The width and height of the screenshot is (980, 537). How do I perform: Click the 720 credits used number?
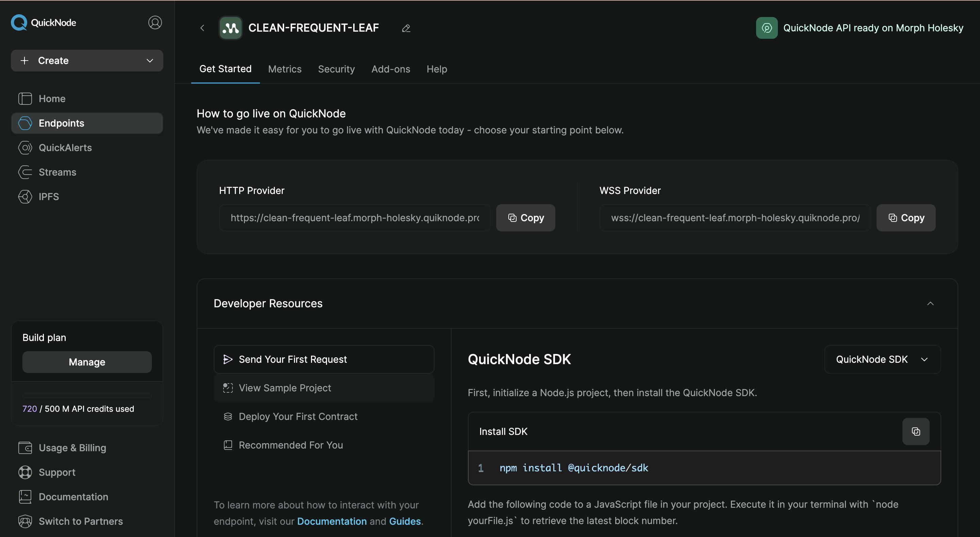(x=30, y=409)
